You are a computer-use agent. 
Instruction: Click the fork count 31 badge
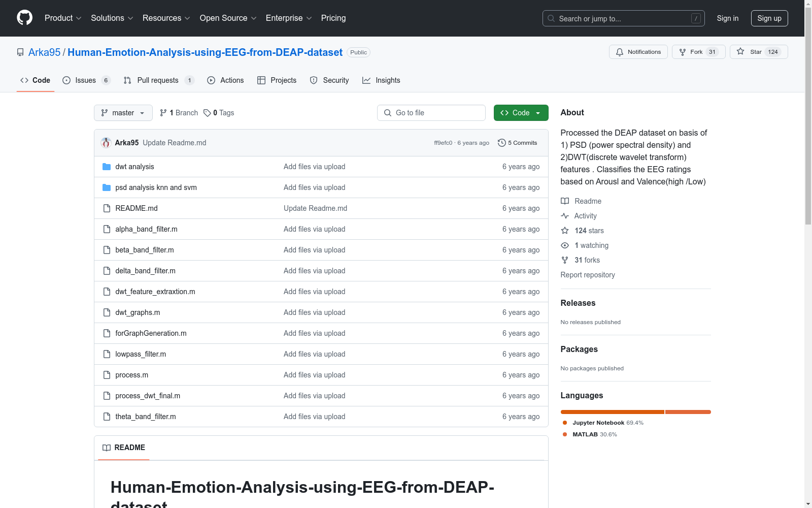click(712, 52)
